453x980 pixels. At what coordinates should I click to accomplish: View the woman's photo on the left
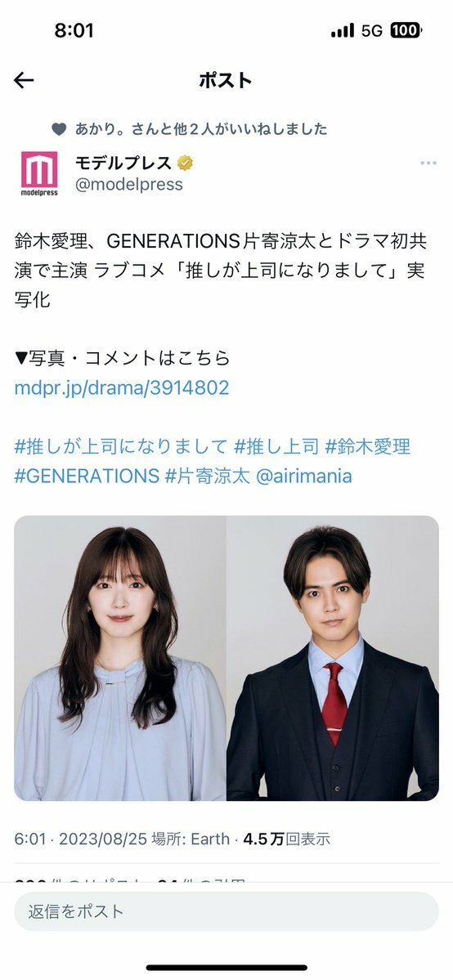pyautogui.click(x=120, y=658)
